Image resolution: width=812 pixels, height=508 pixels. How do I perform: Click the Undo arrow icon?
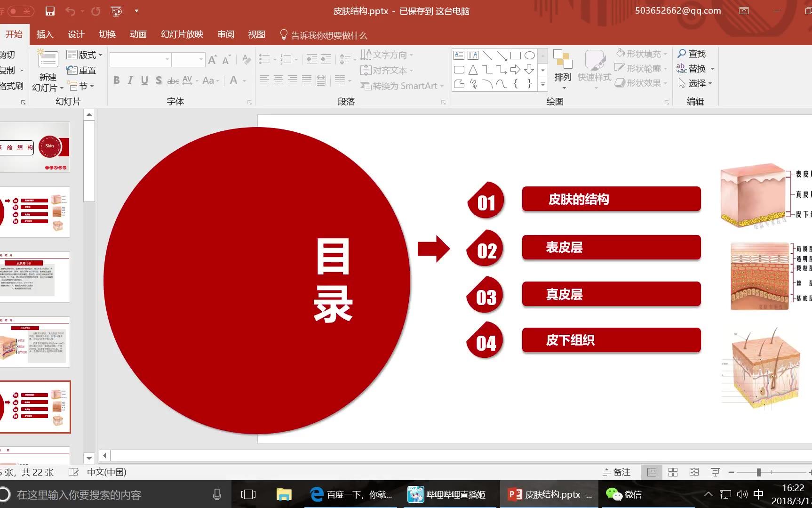click(x=70, y=11)
